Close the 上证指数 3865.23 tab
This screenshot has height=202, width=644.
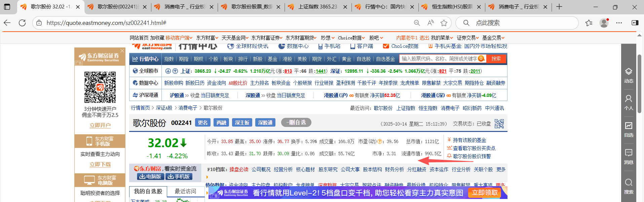pos(345,7)
